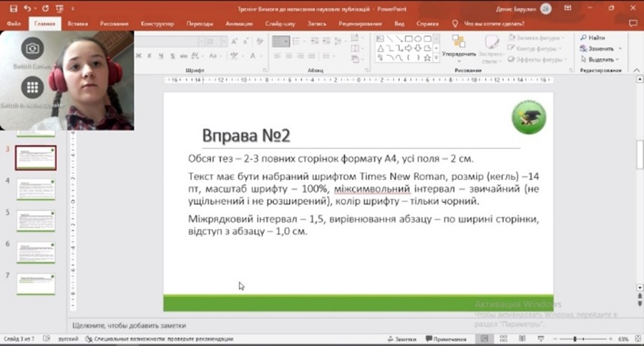
Task: Open the Конструктор ribbon tab
Action: click(157, 23)
